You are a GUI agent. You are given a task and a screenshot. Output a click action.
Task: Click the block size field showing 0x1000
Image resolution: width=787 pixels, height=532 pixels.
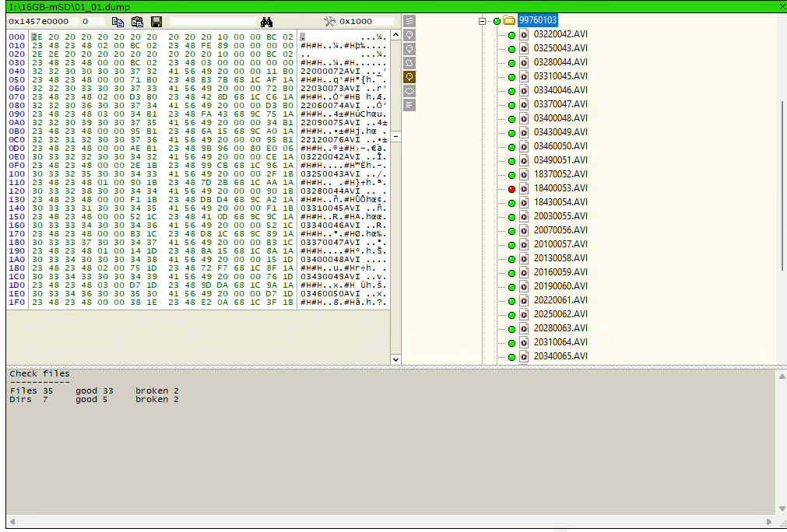(367, 22)
